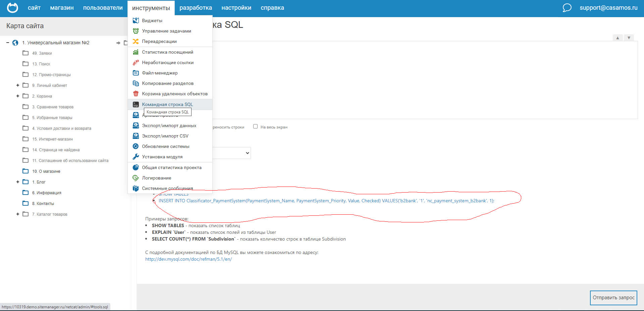
Task: Enable the full screen checkbox
Action: (x=255, y=126)
